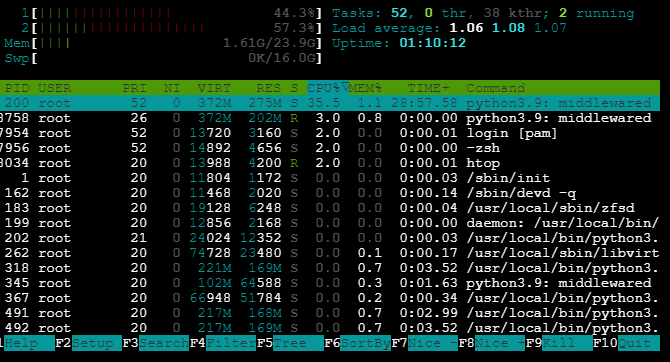670x362 pixels.
Task: Click the Tasks count 52 value
Action: [399, 13]
